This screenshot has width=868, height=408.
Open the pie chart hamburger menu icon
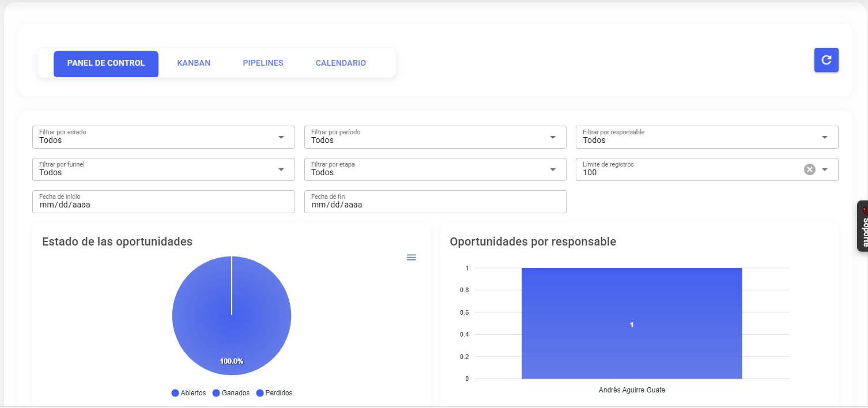411,258
